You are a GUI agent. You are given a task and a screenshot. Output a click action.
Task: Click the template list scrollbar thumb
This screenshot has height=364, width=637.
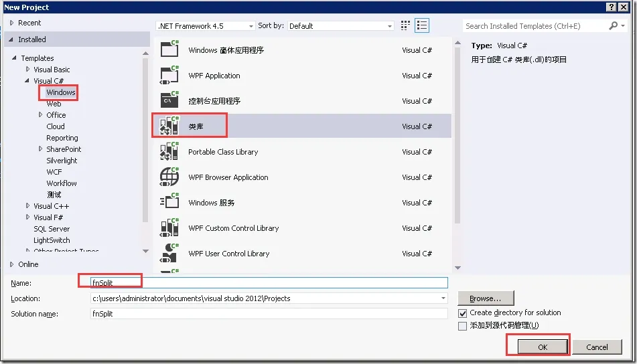tap(457, 134)
